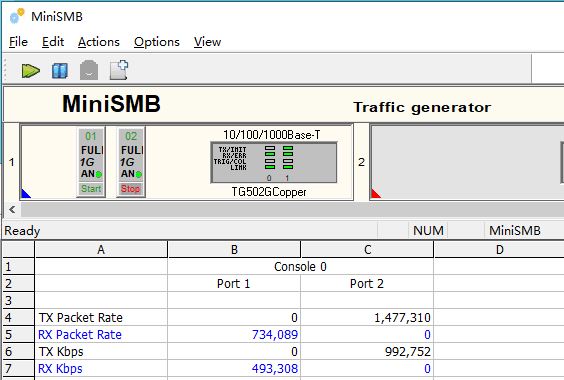Screen dimensions: 564x380
Task: Click the TX Packet Rate label
Action: (x=81, y=317)
